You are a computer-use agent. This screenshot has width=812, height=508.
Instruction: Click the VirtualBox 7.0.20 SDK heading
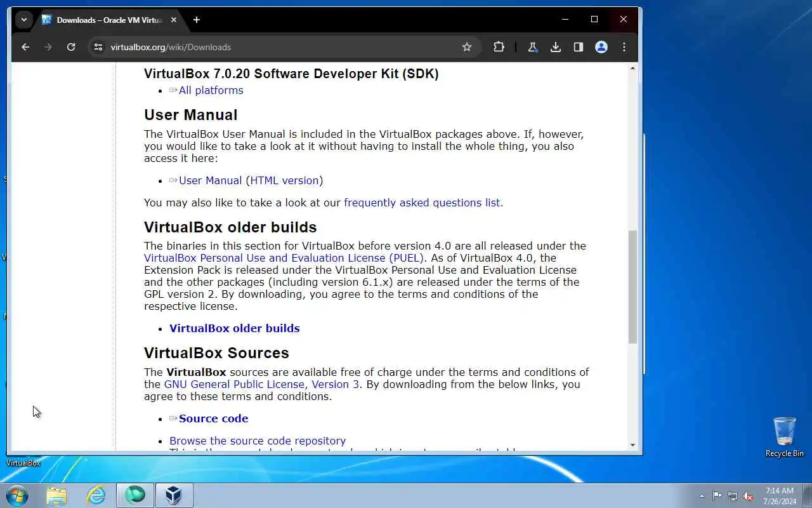[x=291, y=74]
